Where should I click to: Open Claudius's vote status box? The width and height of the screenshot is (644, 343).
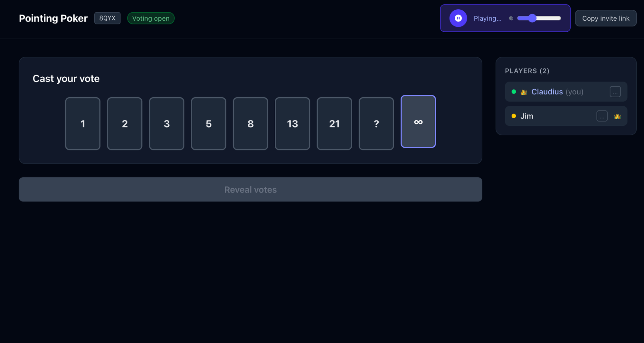tap(615, 92)
